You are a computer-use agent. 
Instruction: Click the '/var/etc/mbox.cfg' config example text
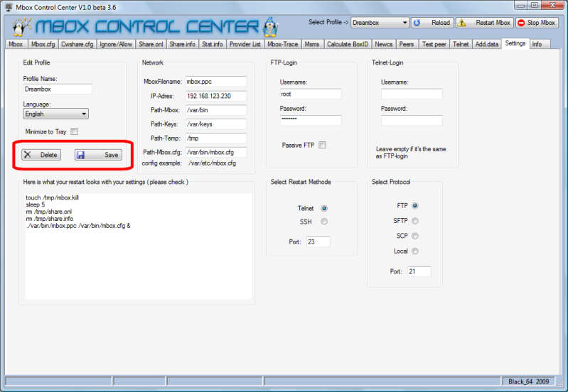213,163
